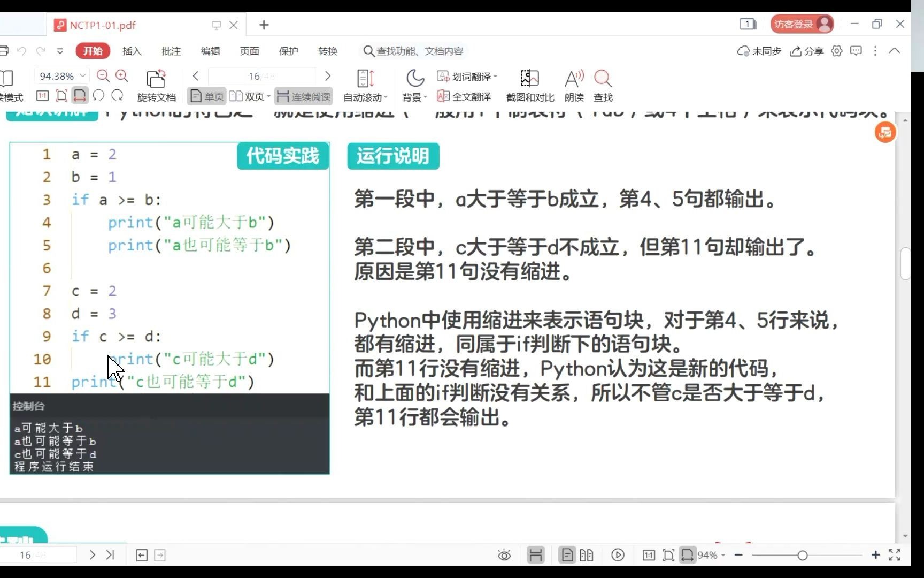Zoom in using the magnifier plus icon
924x578 pixels.
point(122,75)
